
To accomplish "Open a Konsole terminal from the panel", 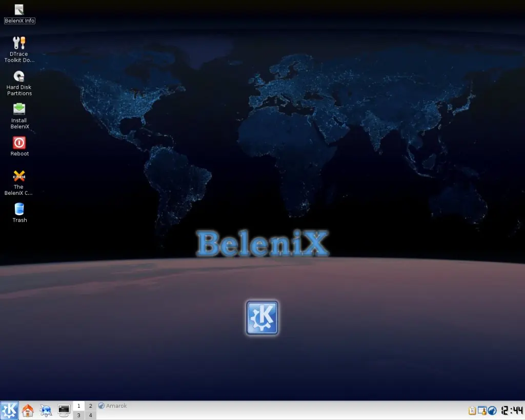I will (x=64, y=410).
